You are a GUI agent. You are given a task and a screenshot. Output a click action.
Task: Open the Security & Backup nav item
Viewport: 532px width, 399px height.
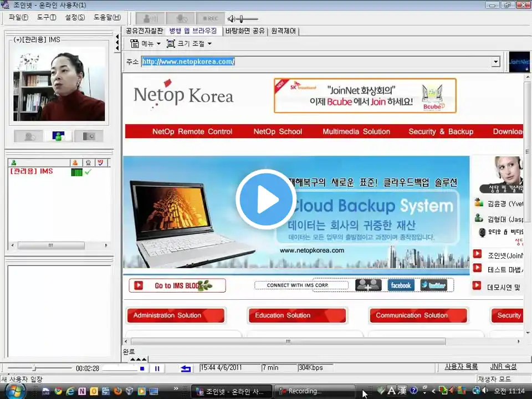click(x=441, y=132)
